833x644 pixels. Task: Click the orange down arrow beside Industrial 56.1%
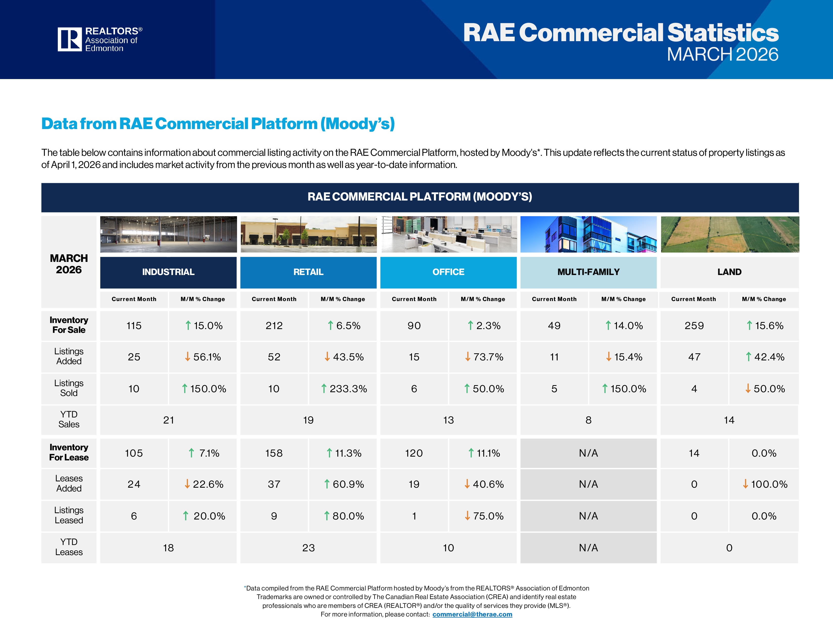point(187,357)
